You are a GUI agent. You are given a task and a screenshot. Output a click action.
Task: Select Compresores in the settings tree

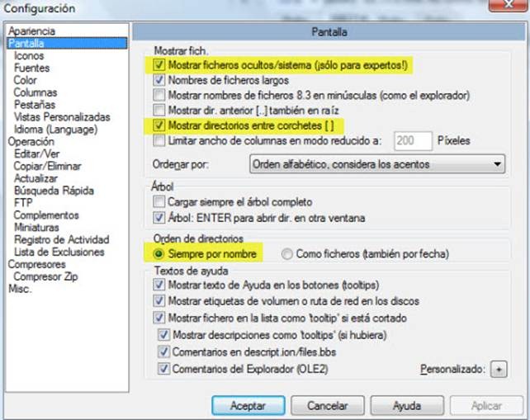pos(36,264)
